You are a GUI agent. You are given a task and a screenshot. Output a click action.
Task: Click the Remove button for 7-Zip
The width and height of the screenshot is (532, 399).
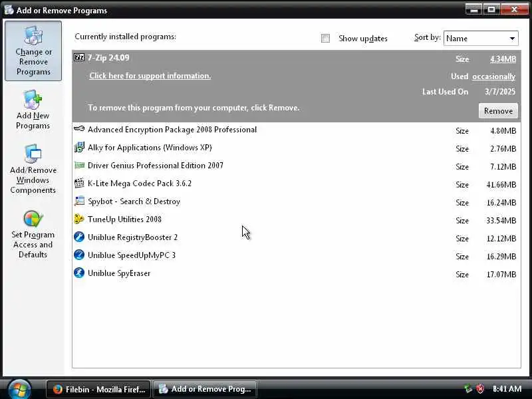point(498,111)
